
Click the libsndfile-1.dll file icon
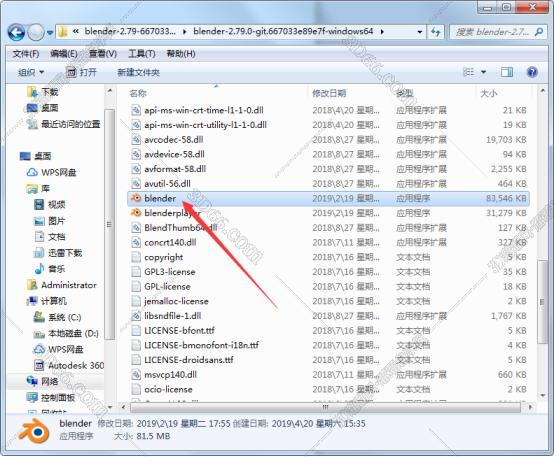136,316
